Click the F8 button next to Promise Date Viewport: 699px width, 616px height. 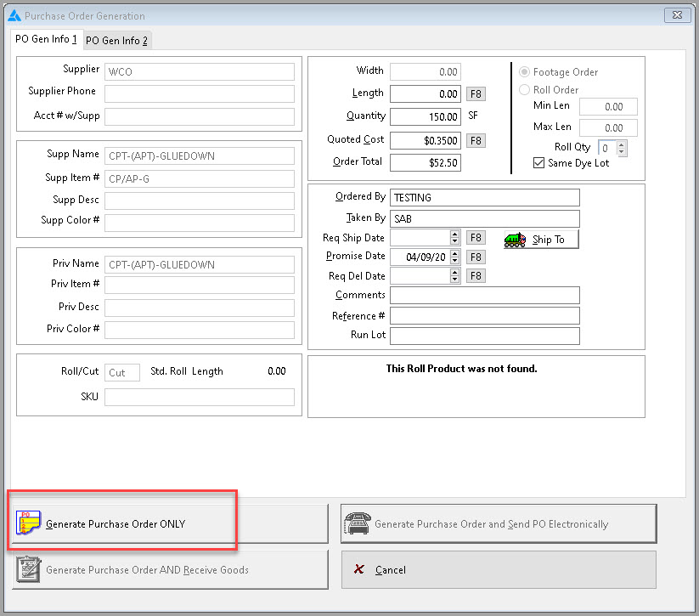(x=476, y=257)
